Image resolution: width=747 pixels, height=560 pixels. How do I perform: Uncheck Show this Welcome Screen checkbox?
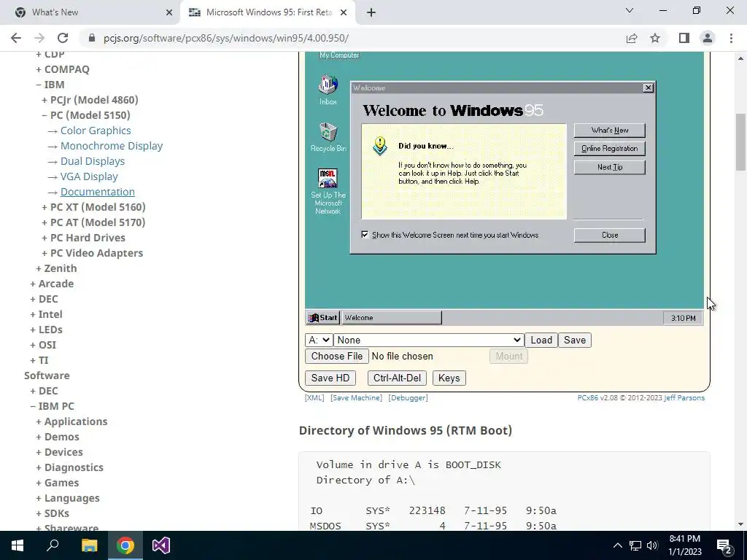click(365, 235)
